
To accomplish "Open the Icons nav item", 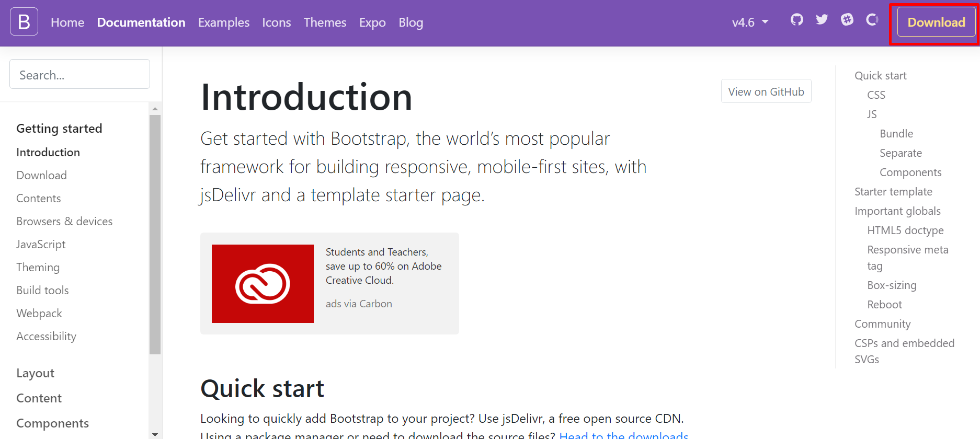I will [x=277, y=22].
